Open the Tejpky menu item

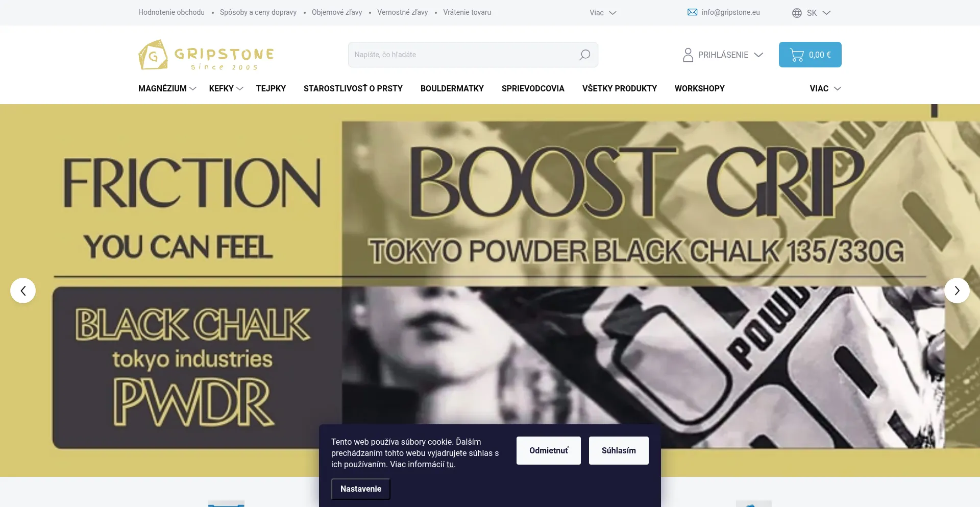click(271, 88)
